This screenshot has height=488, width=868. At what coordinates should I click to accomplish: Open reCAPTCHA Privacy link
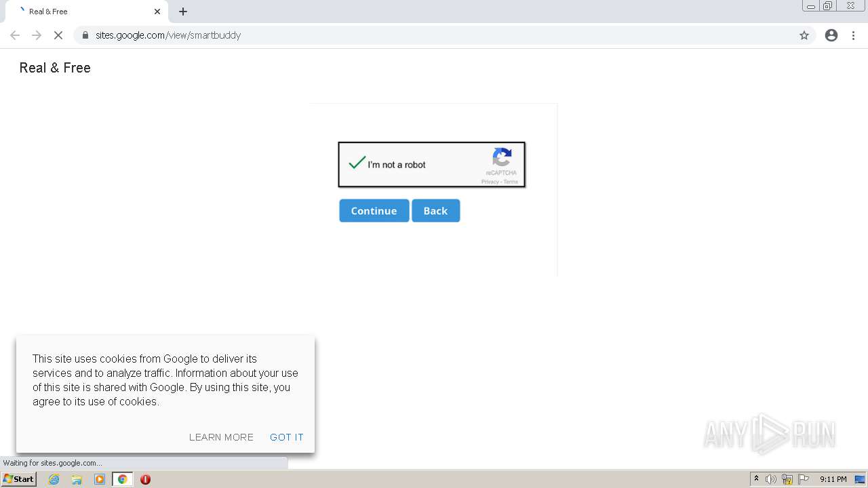[x=490, y=182]
